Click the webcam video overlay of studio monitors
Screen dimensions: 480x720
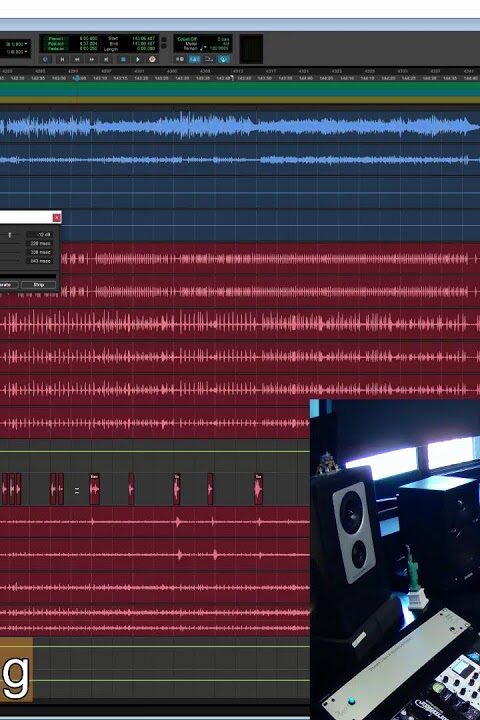click(x=395, y=559)
